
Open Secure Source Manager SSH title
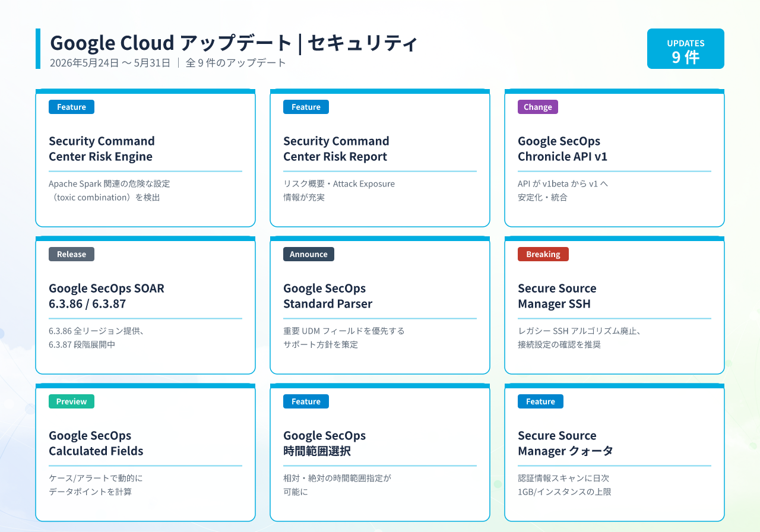[557, 296]
